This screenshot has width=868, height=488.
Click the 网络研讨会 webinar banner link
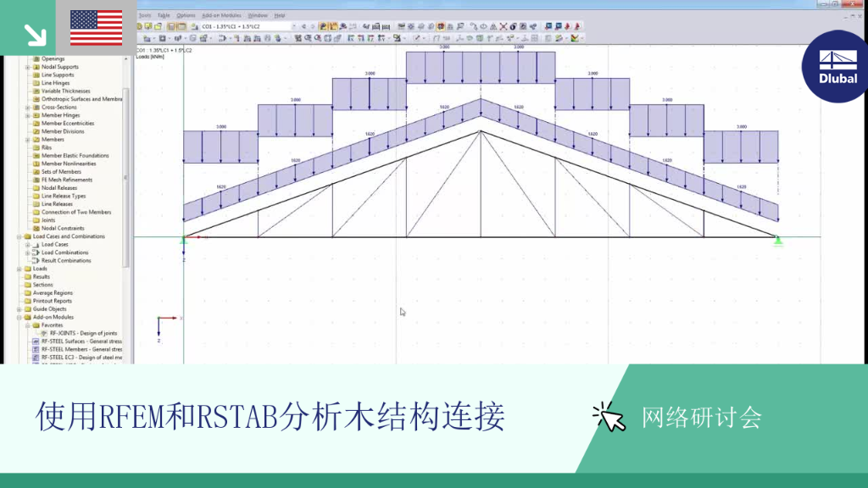(702, 417)
